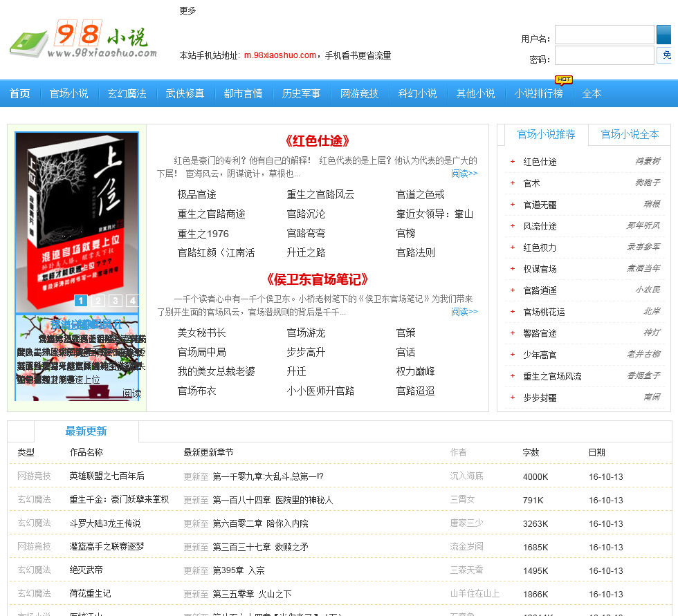Open 权谋官场 in the recommended list
The image size is (678, 616).
coord(540,269)
